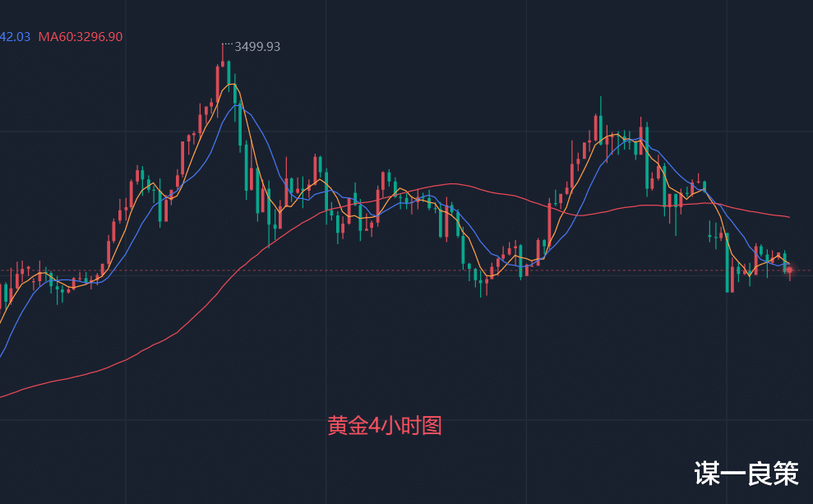Click the red chart caption 黄金4小时图
Viewport: 813px width, 504px height.
click(x=385, y=425)
